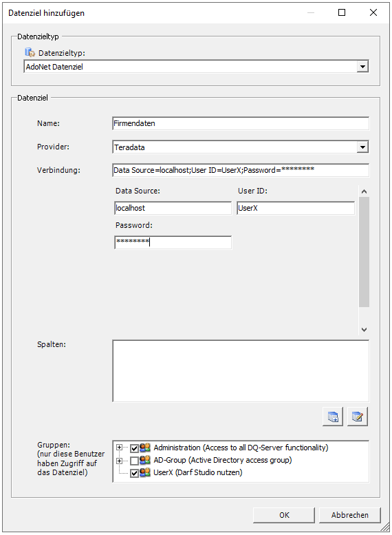Image resolution: width=392 pixels, height=535 pixels.
Task: Uncheck the Administration group checkbox
Action: [x=134, y=448]
